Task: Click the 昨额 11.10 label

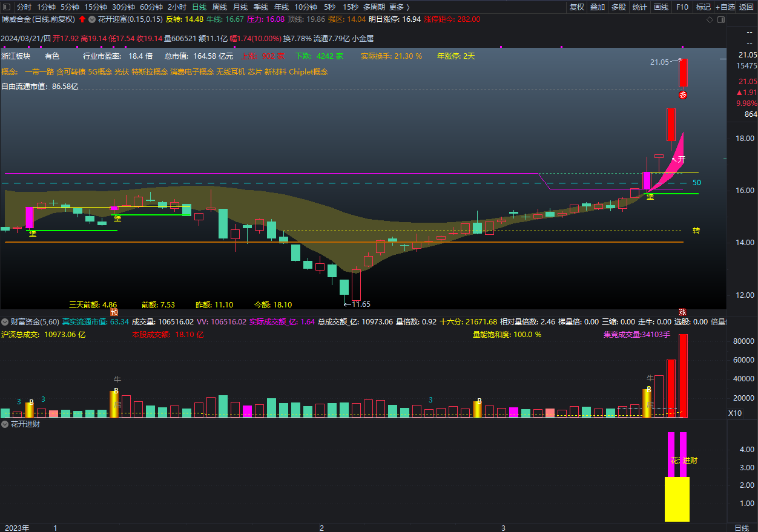Action: 214,305
